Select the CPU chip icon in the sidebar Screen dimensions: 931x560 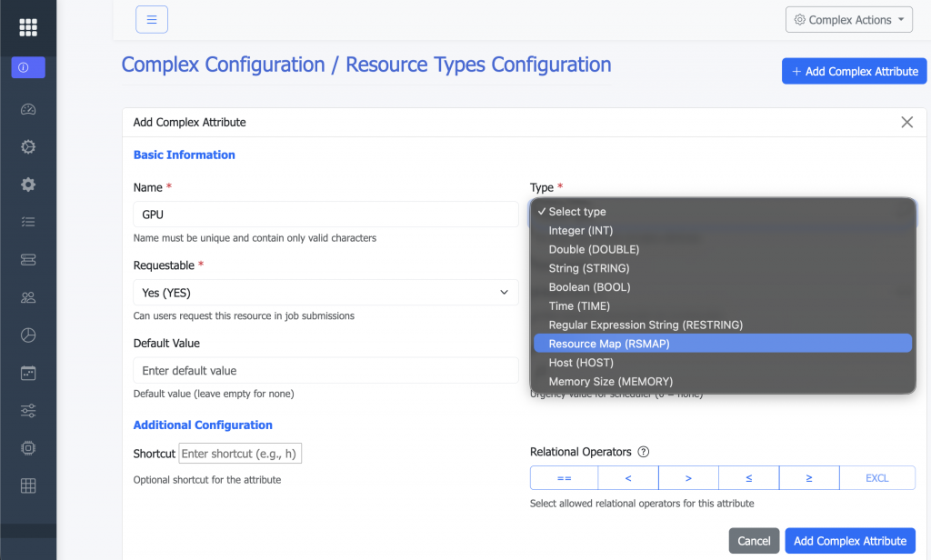point(28,448)
